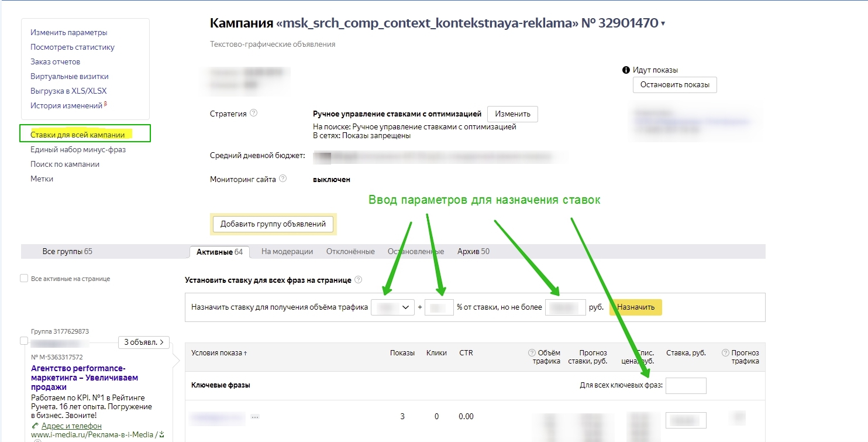
Task: Click phone icon by Адрес и телефон
Action: (36, 426)
